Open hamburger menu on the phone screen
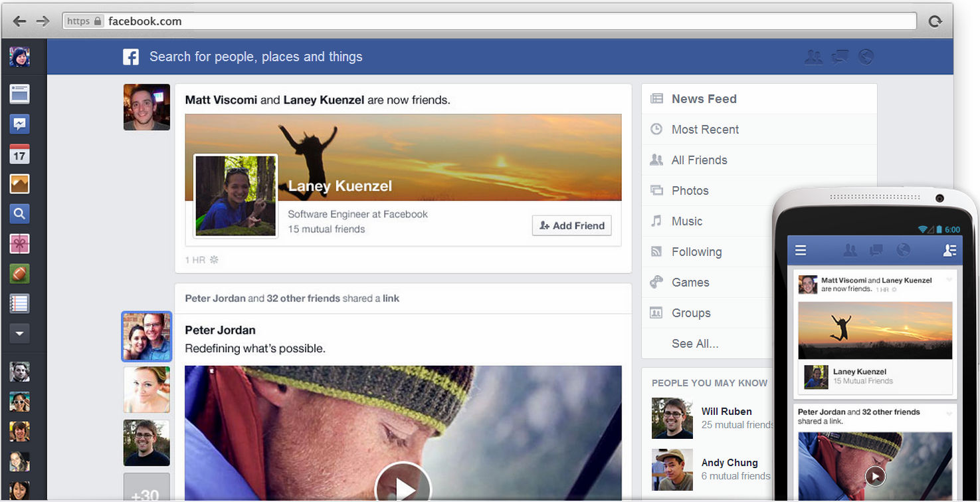980x502 pixels. tap(801, 250)
